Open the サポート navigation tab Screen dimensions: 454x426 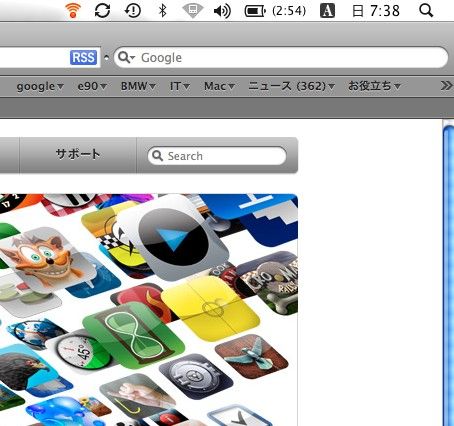[78, 155]
